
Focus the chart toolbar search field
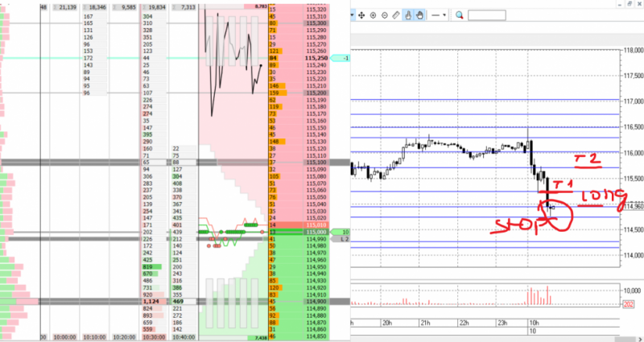pos(487,15)
